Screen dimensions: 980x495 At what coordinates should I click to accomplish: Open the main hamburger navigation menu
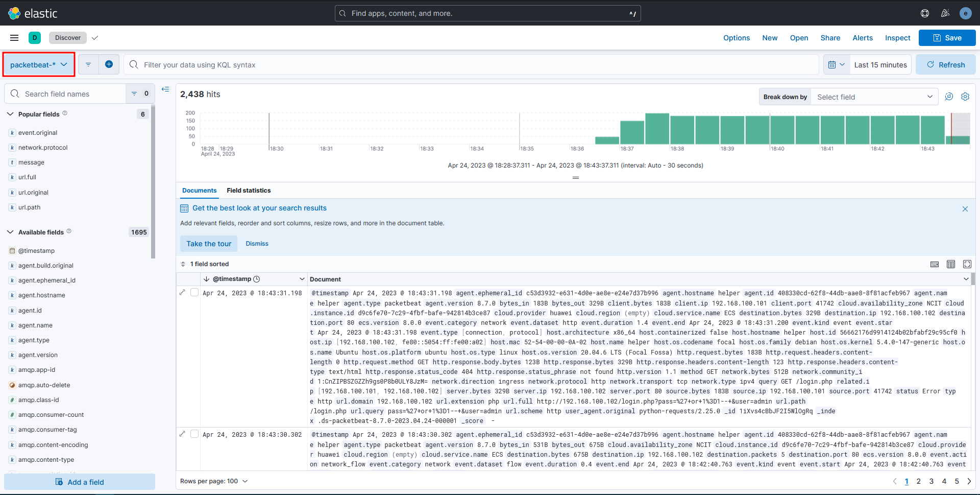pyautogui.click(x=14, y=38)
